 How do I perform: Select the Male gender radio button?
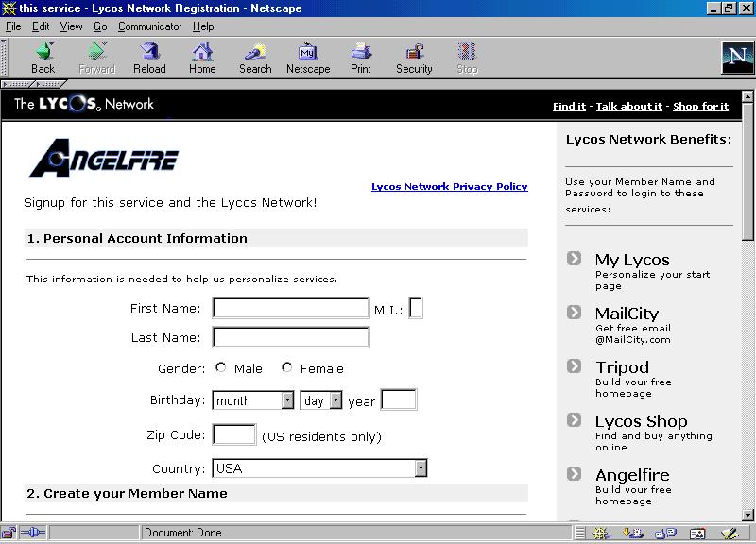(221, 367)
